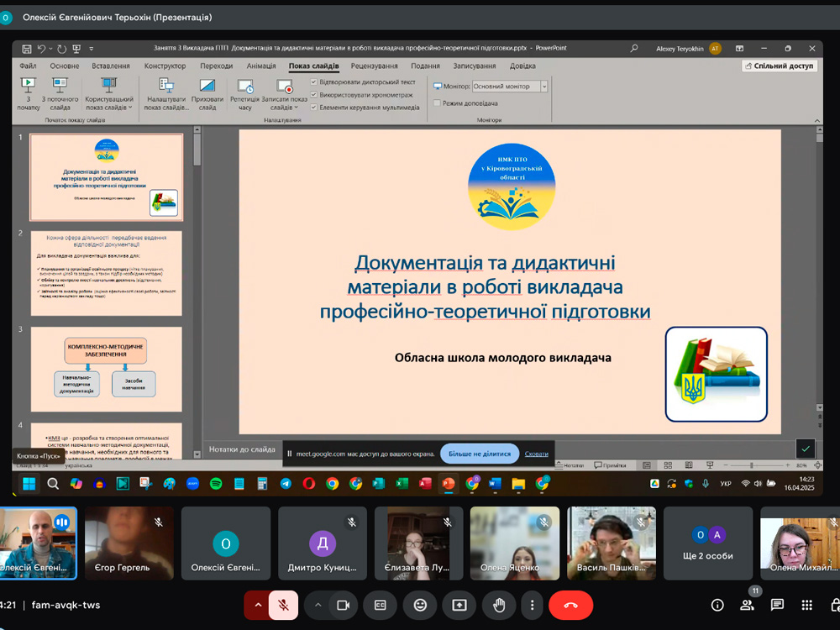The image size is (840, 630).
Task: Open the chat with everyone panel
Action: click(x=777, y=605)
